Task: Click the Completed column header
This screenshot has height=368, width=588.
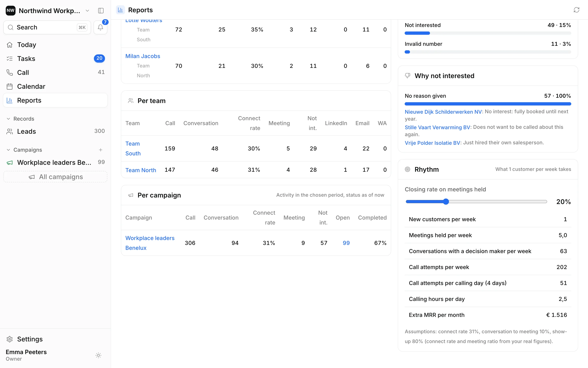Action: (372, 218)
